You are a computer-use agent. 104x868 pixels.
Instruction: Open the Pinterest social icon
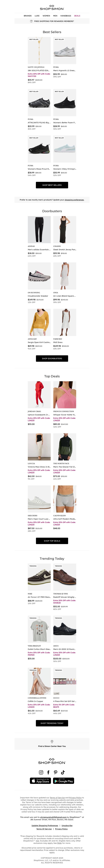point(56,772)
